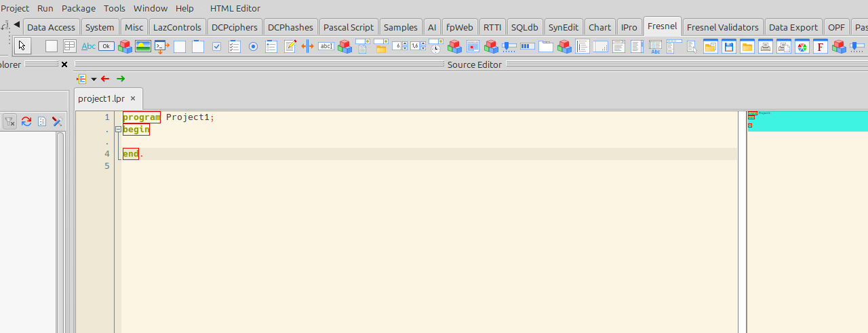Select the Abc columns component icon

(656, 46)
